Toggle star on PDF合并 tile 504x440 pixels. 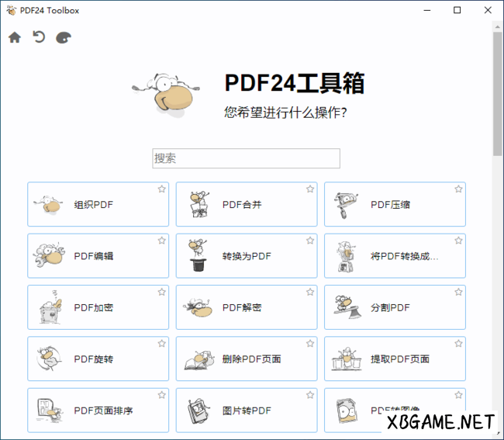310,189
